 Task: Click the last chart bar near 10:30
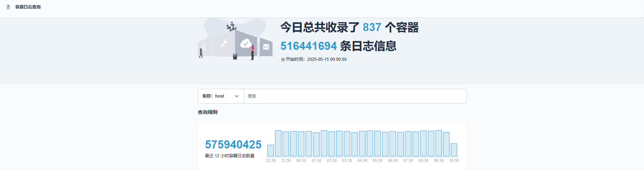click(454, 150)
